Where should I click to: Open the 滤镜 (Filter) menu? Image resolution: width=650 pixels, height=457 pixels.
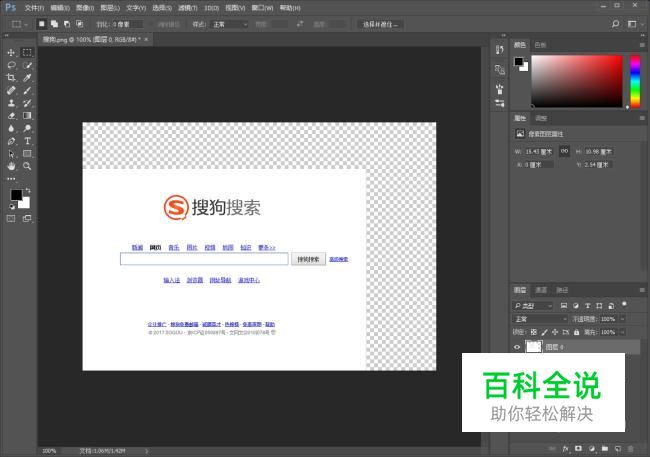(x=183, y=7)
